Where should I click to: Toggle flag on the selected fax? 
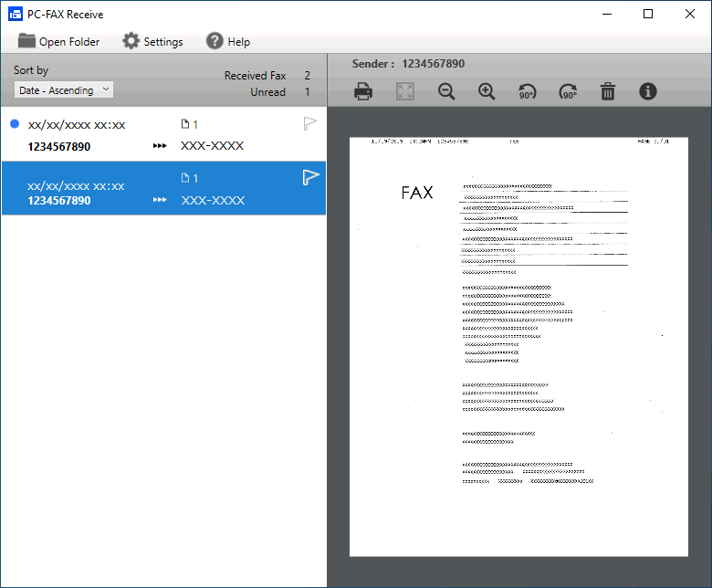click(310, 178)
